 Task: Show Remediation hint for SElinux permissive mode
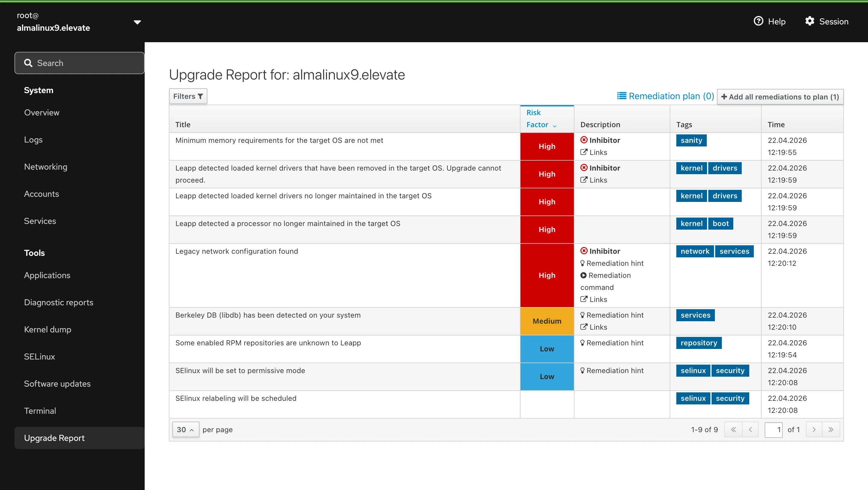point(612,370)
